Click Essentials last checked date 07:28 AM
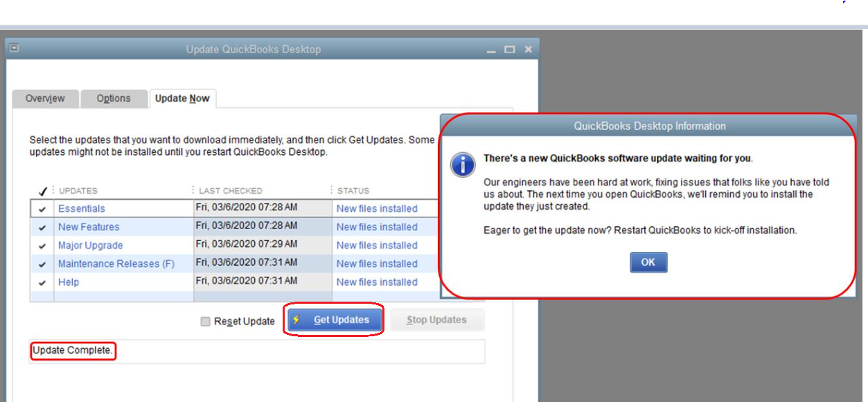This screenshot has width=868, height=402. (x=247, y=207)
